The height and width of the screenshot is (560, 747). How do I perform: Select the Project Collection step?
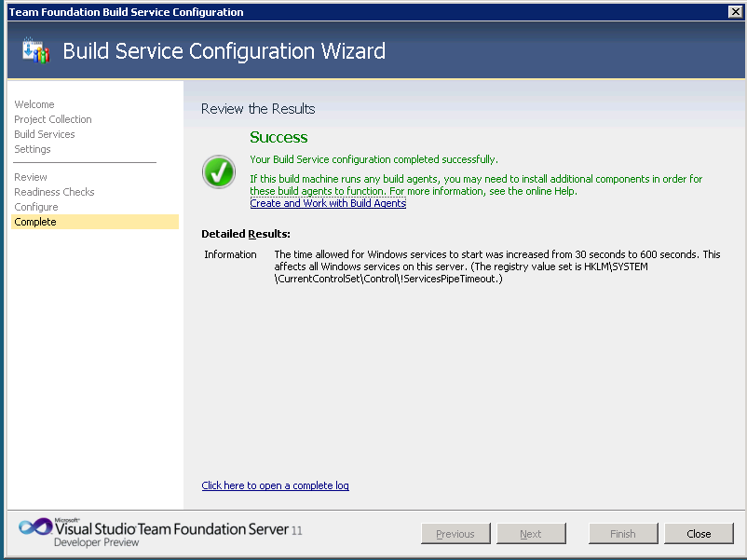53,119
